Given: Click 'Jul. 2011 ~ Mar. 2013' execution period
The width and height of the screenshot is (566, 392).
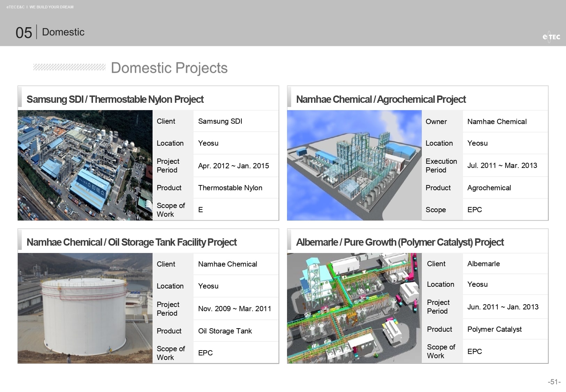Looking at the screenshot, I should click(502, 166).
